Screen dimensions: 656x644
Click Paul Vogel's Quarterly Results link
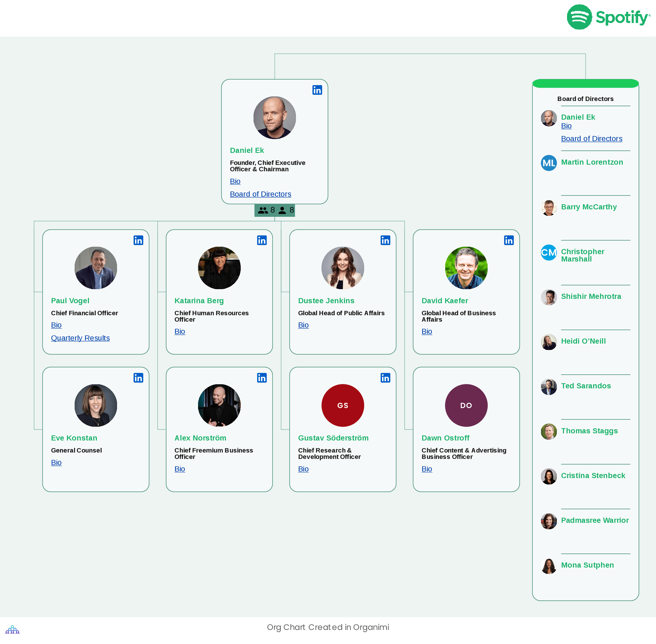click(x=80, y=338)
